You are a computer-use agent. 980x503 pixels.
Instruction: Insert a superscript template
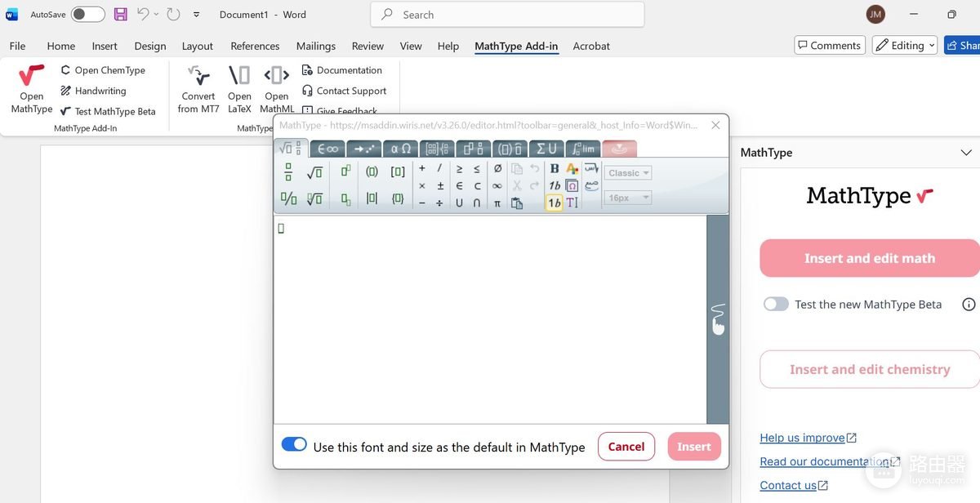[345, 171]
